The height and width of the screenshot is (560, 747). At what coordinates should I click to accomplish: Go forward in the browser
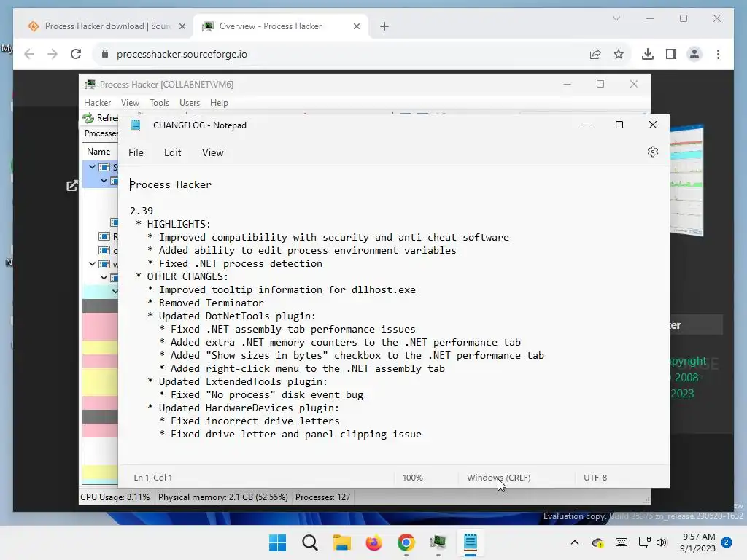53,54
